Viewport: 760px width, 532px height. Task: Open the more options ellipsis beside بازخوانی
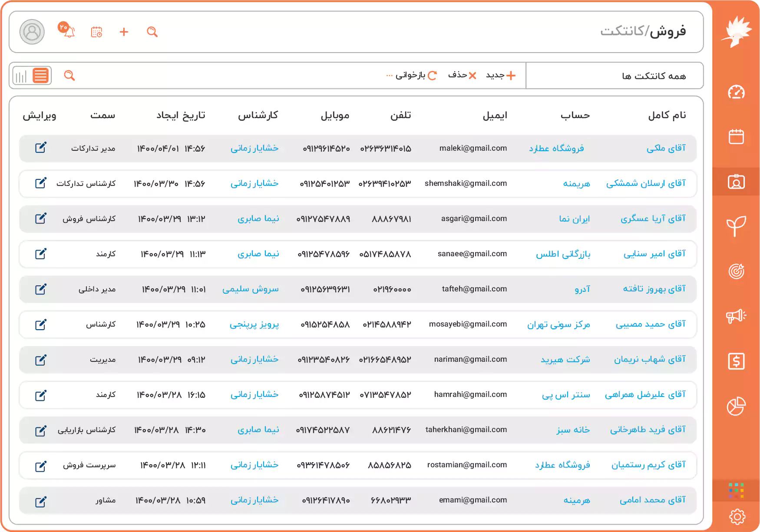pos(389,76)
